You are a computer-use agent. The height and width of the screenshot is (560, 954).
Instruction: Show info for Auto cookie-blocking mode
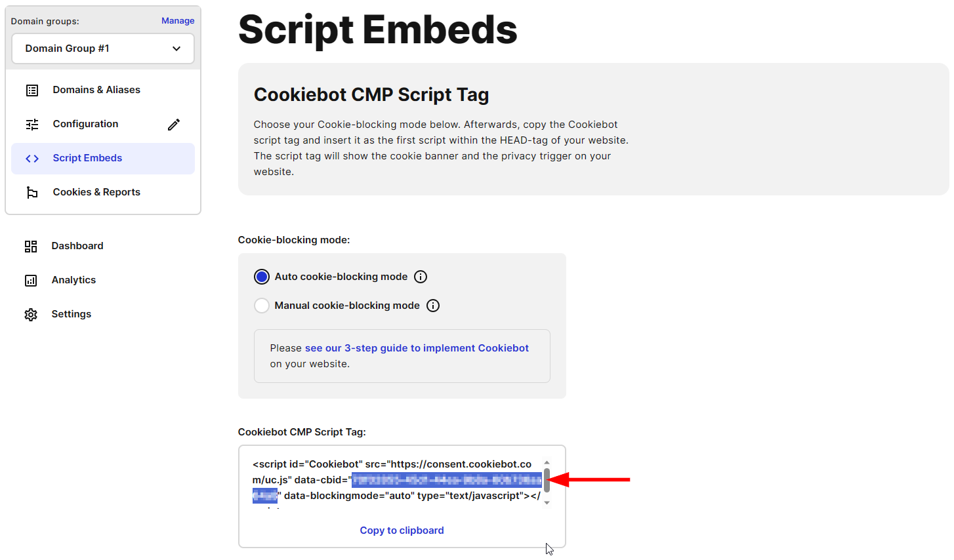(x=421, y=277)
